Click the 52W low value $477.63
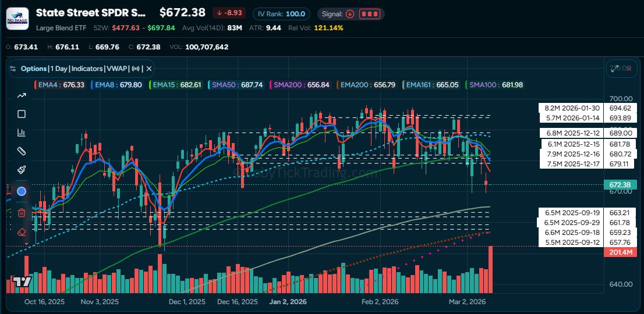Viewport: 644px width, 314px height. click(x=125, y=28)
